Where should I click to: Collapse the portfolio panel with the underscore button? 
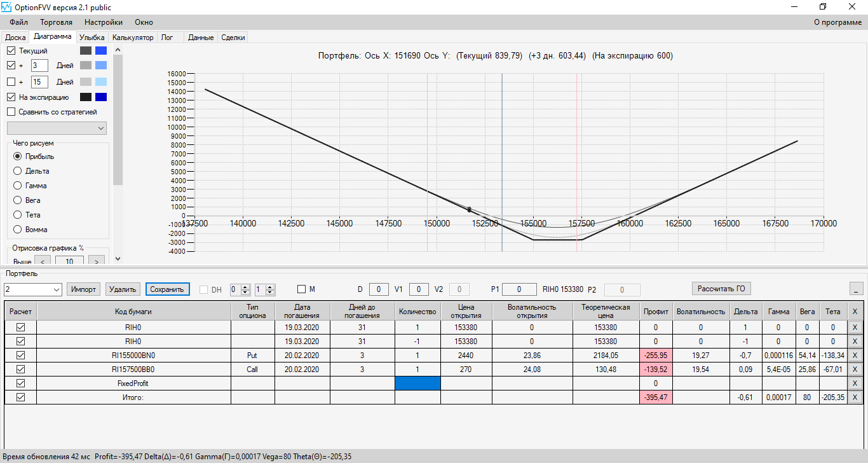click(856, 289)
